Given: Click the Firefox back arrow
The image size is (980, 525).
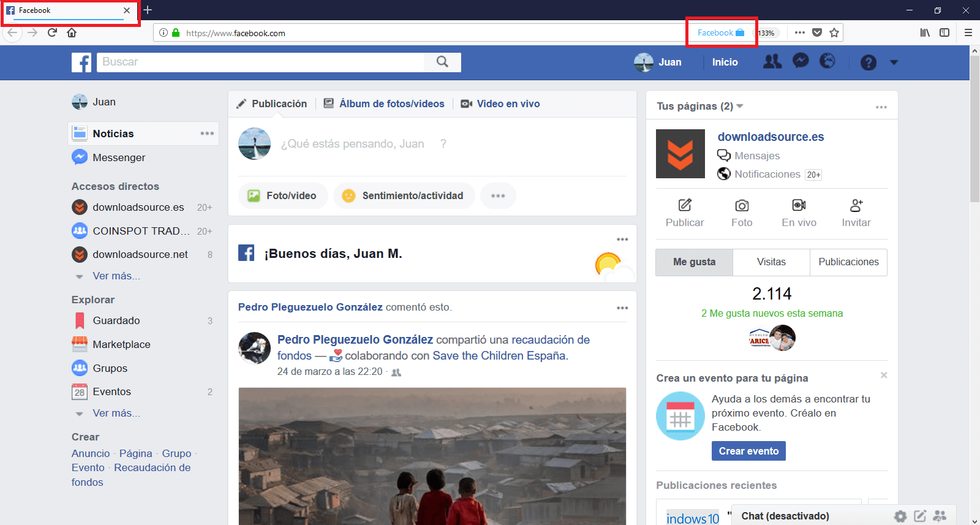Looking at the screenshot, I should coord(12,32).
